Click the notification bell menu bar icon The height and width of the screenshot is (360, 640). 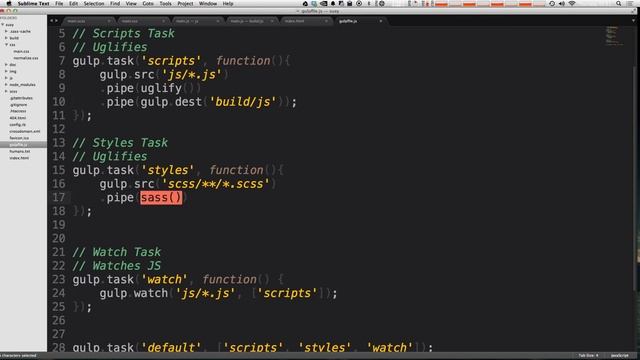333,4
